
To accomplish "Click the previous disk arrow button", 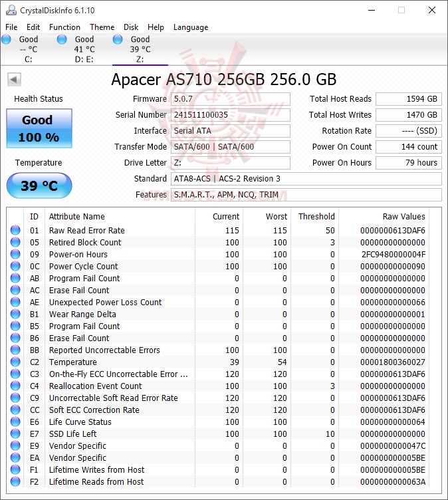I will pyautogui.click(x=14, y=79).
